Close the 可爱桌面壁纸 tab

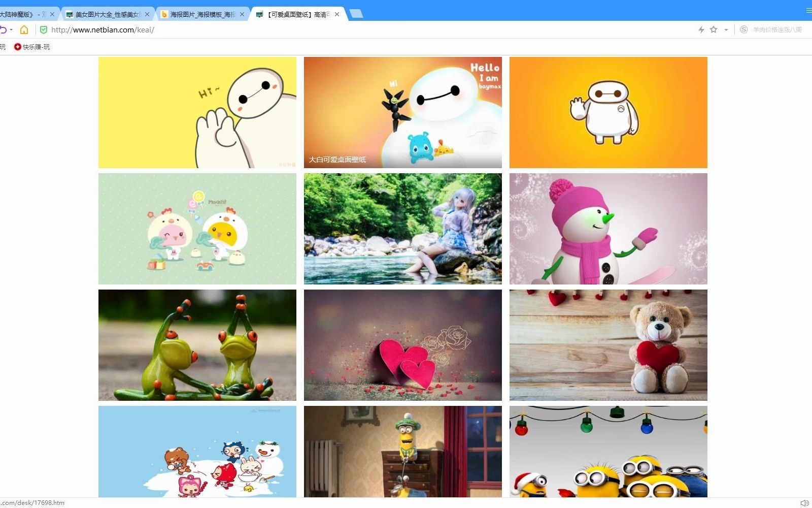tap(337, 14)
